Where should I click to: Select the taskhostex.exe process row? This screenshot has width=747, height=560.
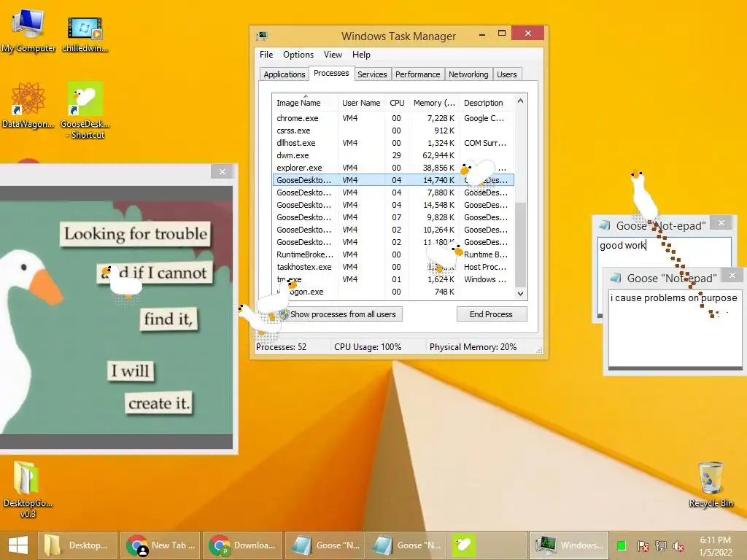[x=393, y=267]
